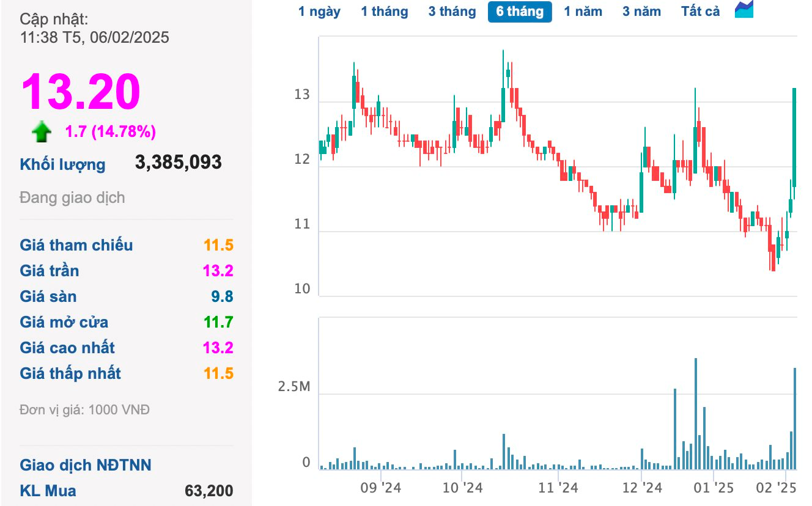Click the Giá thấp nhất value 11.5

(219, 374)
